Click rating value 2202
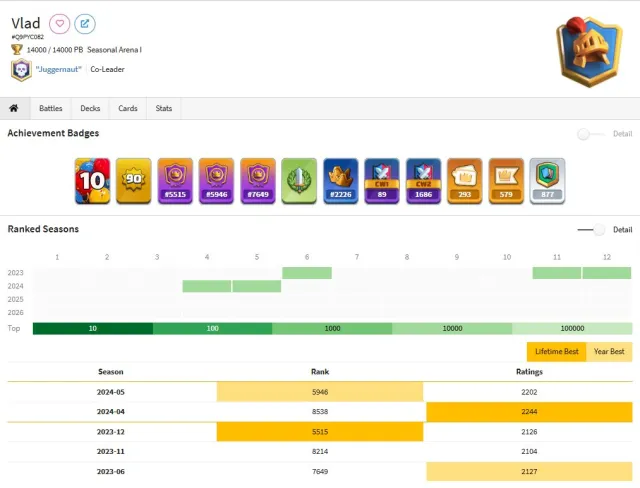 click(x=529, y=392)
